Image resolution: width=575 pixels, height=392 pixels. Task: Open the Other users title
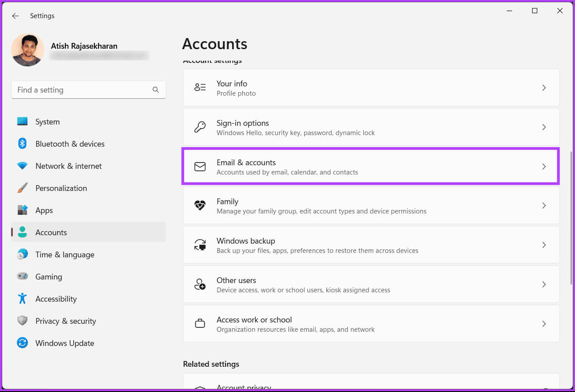tap(236, 280)
